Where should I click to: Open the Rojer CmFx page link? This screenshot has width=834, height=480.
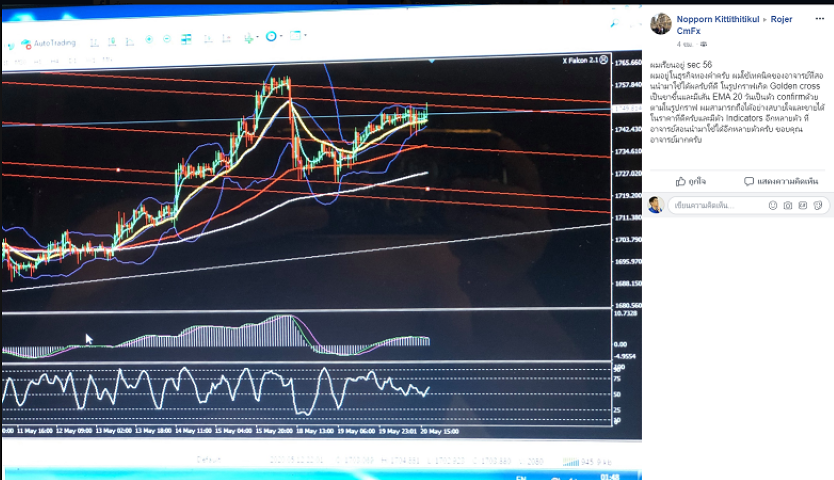[735, 25]
